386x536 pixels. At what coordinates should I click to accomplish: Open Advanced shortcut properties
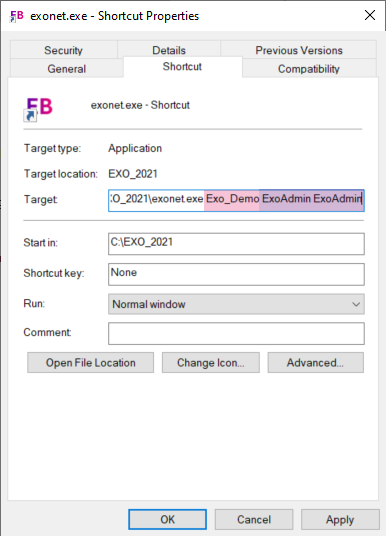315,363
